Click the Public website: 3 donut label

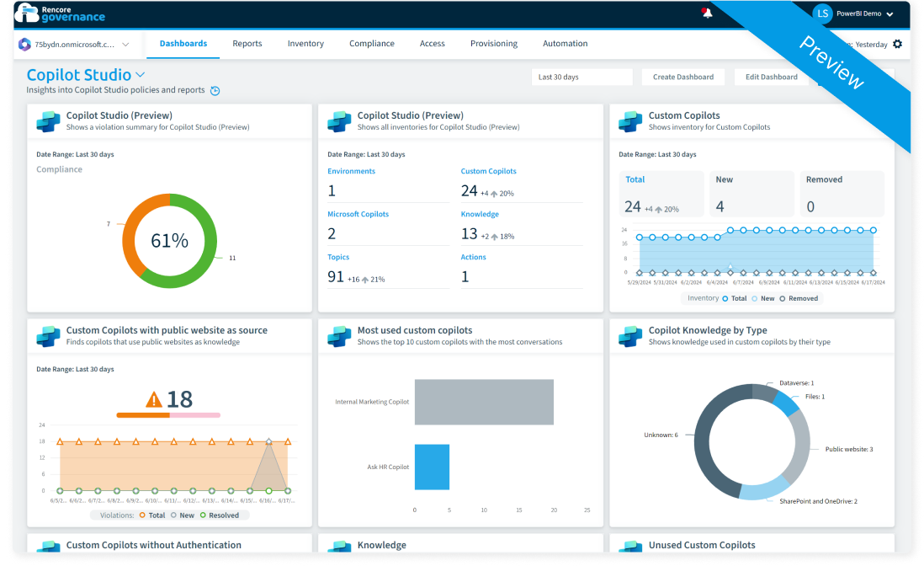[x=849, y=449]
